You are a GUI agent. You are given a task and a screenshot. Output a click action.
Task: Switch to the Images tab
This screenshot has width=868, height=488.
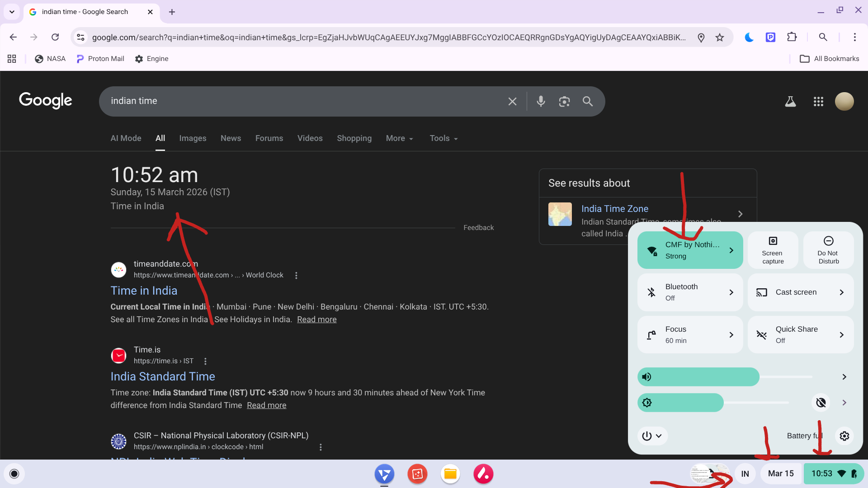pyautogui.click(x=193, y=138)
